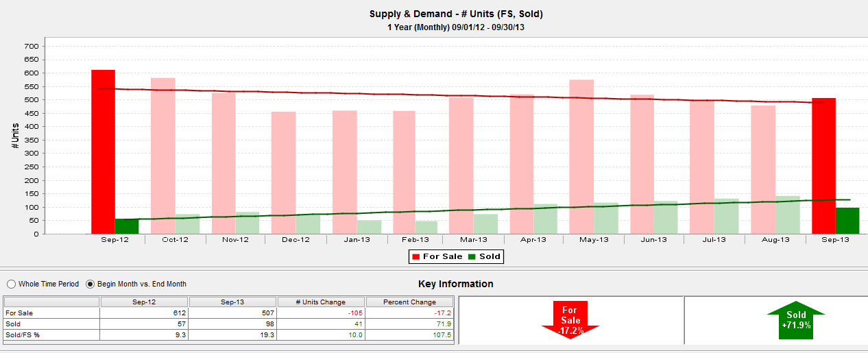
Task: Click the green up arrow Sold indicator
Action: [796, 319]
